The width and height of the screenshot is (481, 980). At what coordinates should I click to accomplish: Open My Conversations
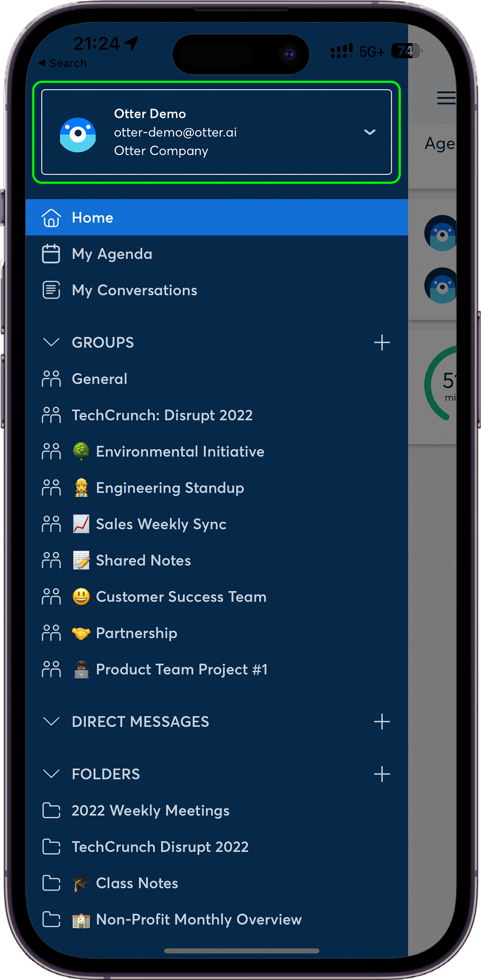[217, 290]
